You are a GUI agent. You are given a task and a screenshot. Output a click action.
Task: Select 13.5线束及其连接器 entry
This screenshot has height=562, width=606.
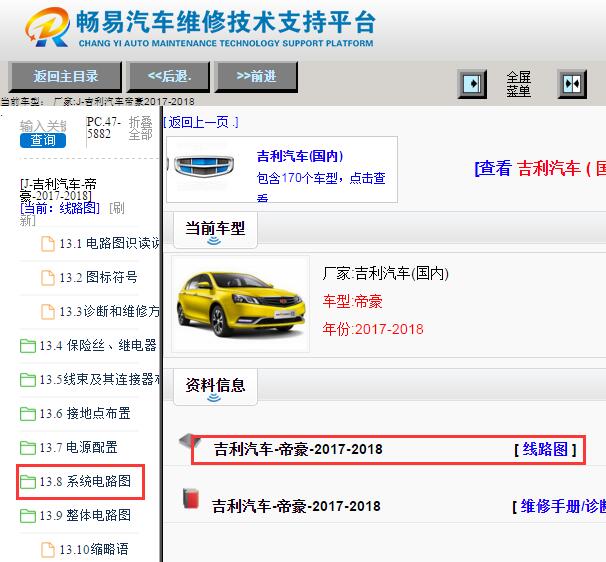point(99,379)
